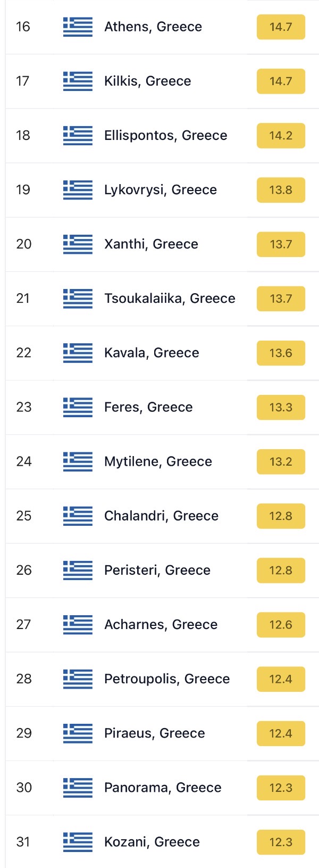319x868 pixels.
Task: Click the Greek flag beside Kilkis
Action: click(x=78, y=81)
